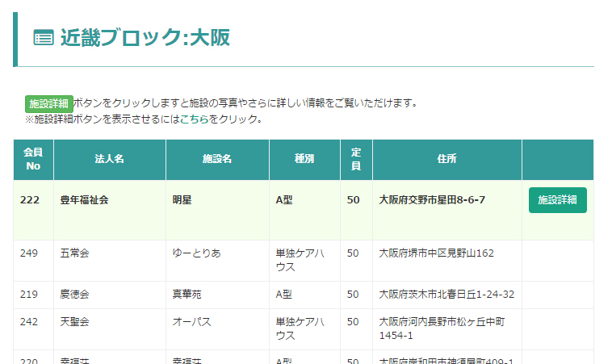Click capacity 50 in 明星 row
Image resolution: width=612 pixels, height=364 pixels.
(x=353, y=200)
